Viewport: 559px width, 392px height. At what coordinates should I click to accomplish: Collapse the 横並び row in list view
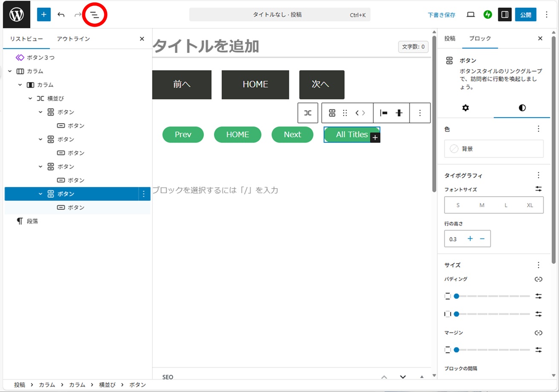coord(30,98)
